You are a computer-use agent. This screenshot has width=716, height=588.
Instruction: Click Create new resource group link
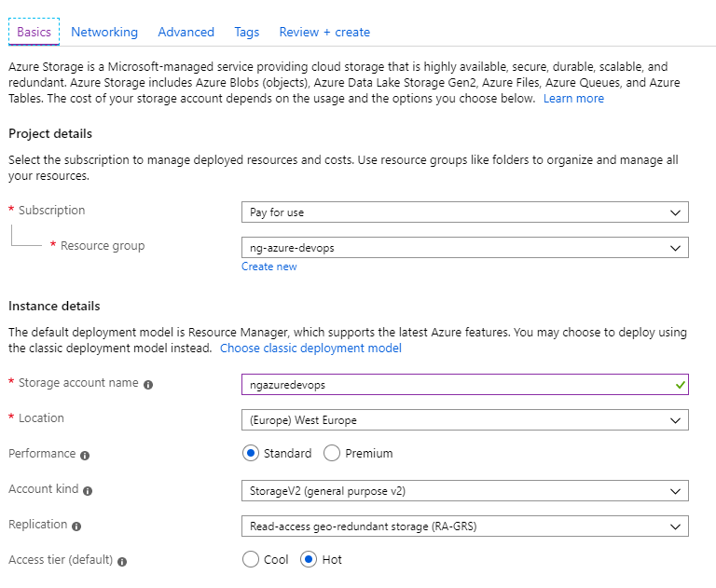point(268,267)
